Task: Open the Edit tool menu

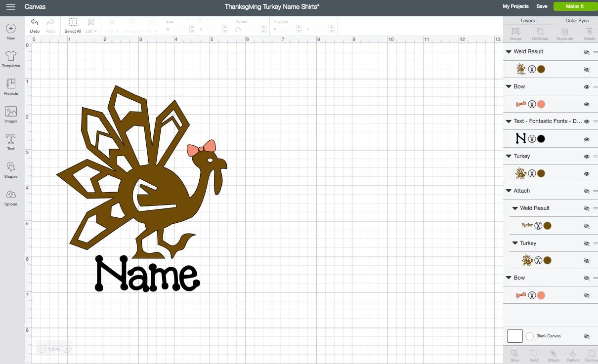Action: pyautogui.click(x=91, y=26)
